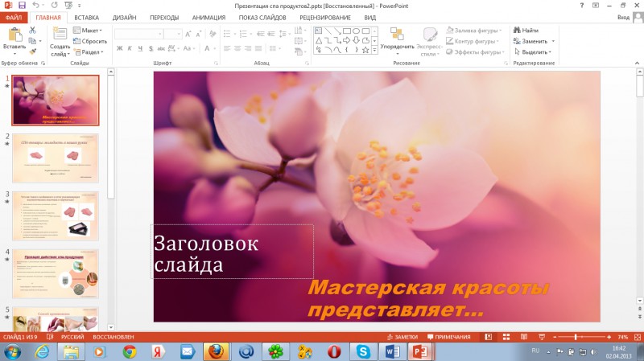Select slide 2 thumbnail in the panel
This screenshot has width=644, height=361.
pos(56,158)
